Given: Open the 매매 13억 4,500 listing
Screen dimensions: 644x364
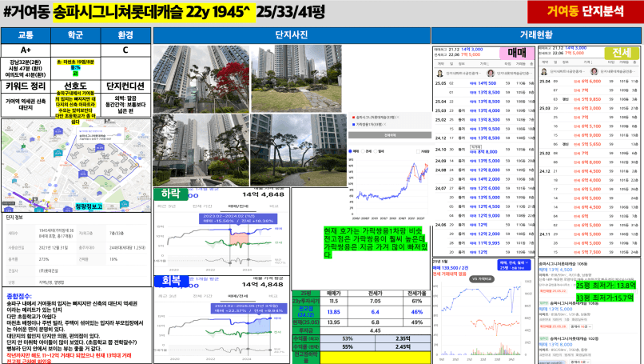Looking at the screenshot, I should (x=555, y=270).
